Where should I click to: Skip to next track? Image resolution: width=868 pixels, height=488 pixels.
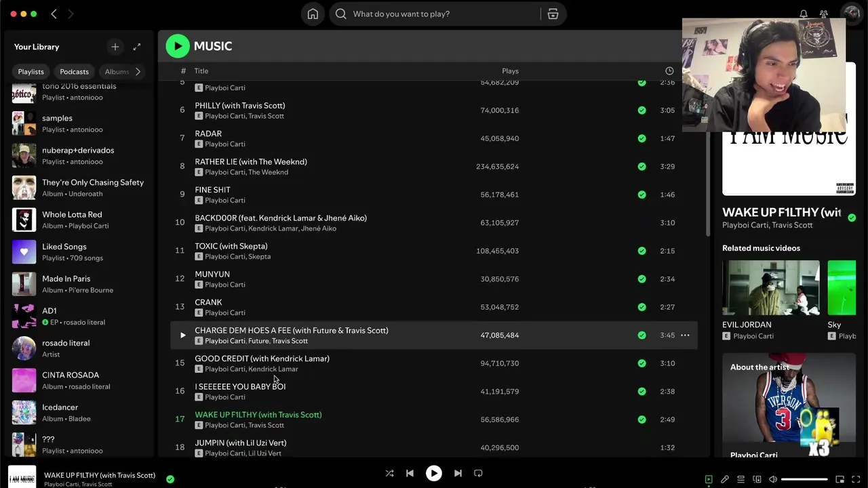458,473
